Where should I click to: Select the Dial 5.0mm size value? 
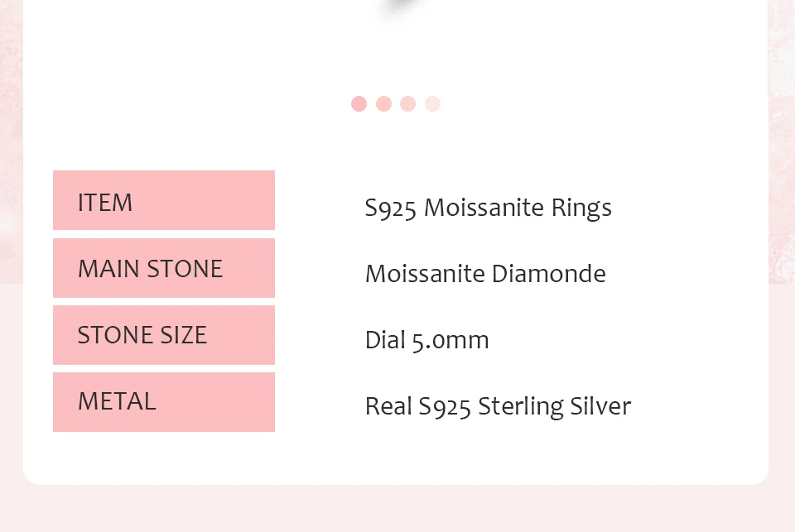click(426, 340)
